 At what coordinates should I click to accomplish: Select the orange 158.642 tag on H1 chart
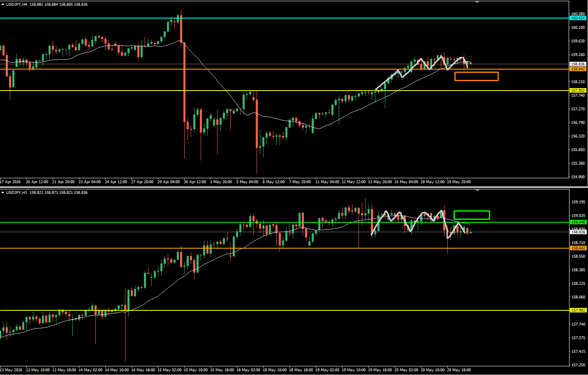pos(578,248)
